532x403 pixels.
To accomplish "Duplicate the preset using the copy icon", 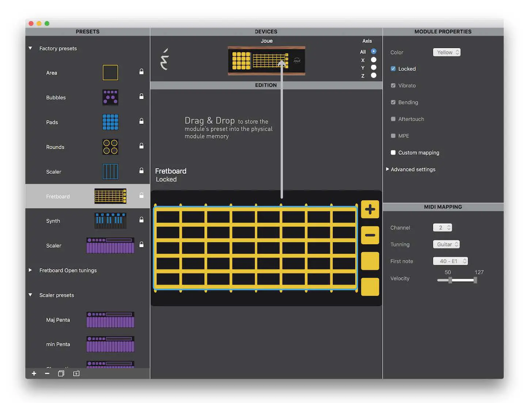I will point(61,373).
